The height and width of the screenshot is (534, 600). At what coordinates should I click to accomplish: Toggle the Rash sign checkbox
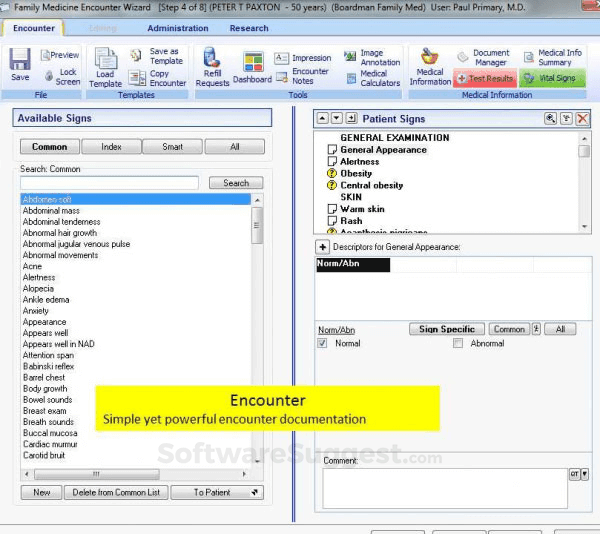pos(332,221)
